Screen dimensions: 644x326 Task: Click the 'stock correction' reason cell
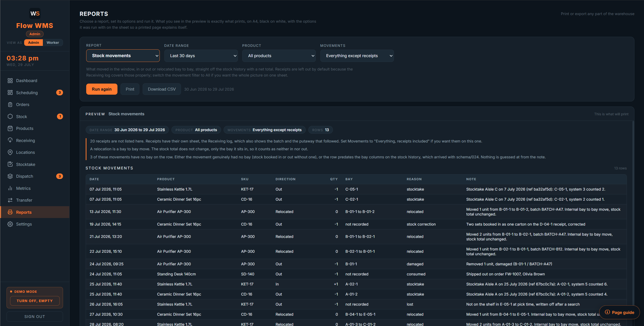[x=421, y=224]
